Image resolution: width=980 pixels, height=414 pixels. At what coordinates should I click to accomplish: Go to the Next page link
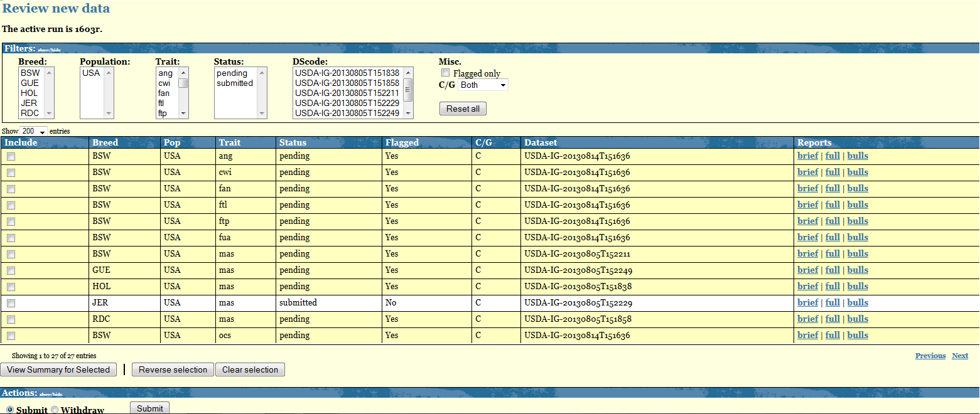coord(960,356)
